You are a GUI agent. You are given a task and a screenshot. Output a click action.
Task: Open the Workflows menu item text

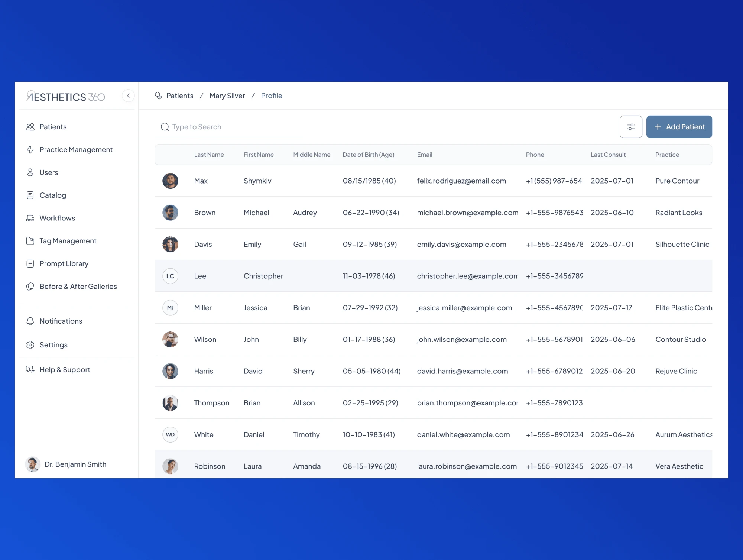57,218
